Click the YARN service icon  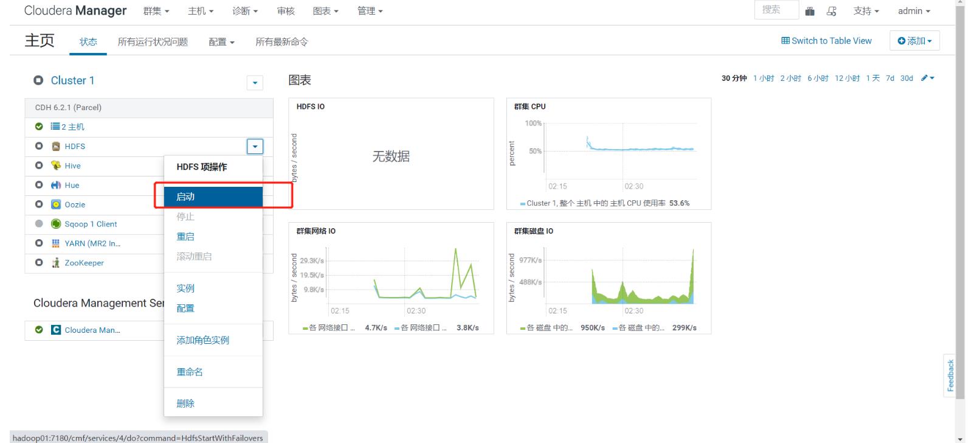click(56, 243)
